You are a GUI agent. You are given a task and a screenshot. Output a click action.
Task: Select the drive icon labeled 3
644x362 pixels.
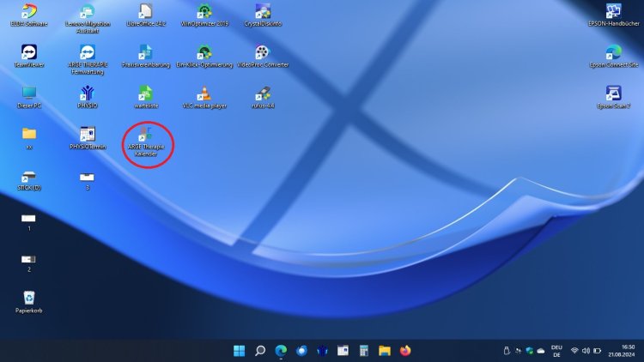click(87, 180)
